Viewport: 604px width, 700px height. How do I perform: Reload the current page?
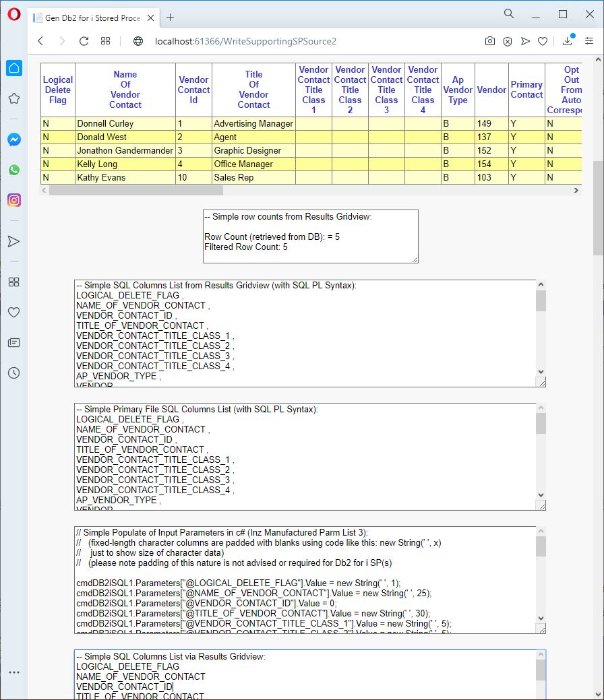coord(84,41)
